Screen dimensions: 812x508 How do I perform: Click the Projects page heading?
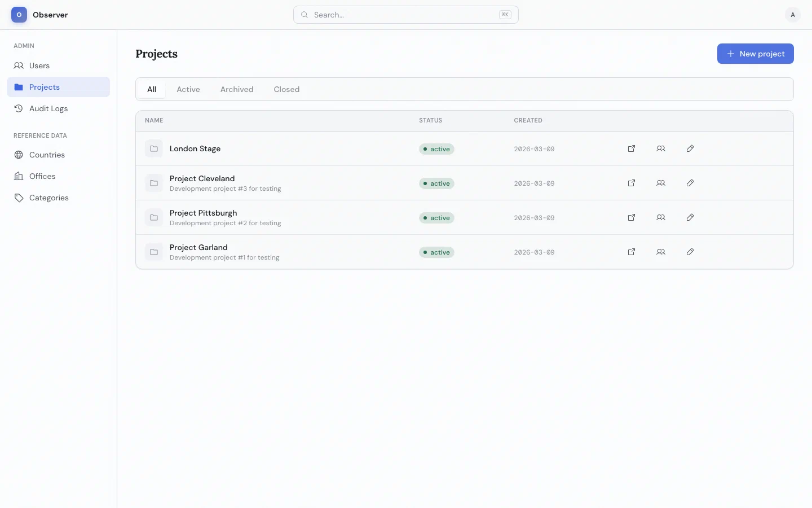click(156, 54)
